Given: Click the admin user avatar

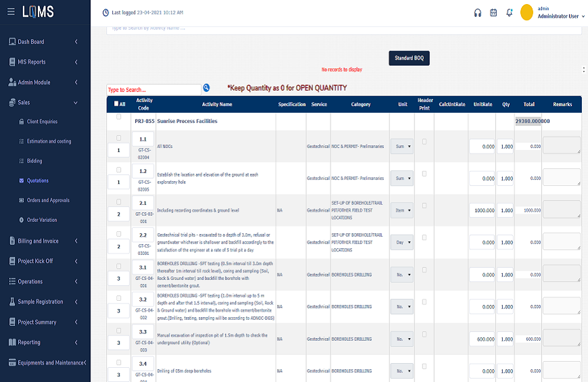Looking at the screenshot, I should tap(527, 12).
